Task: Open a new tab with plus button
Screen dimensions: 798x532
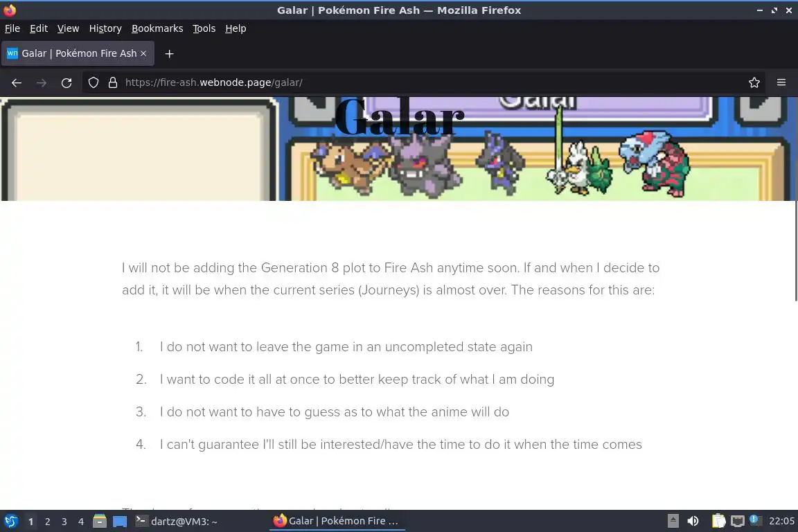Action: 170,53
